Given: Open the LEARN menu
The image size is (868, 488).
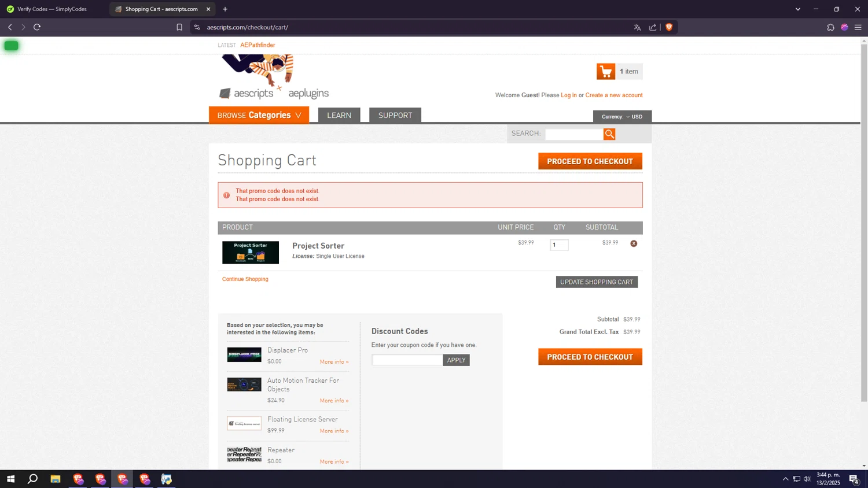Looking at the screenshot, I should (x=339, y=115).
